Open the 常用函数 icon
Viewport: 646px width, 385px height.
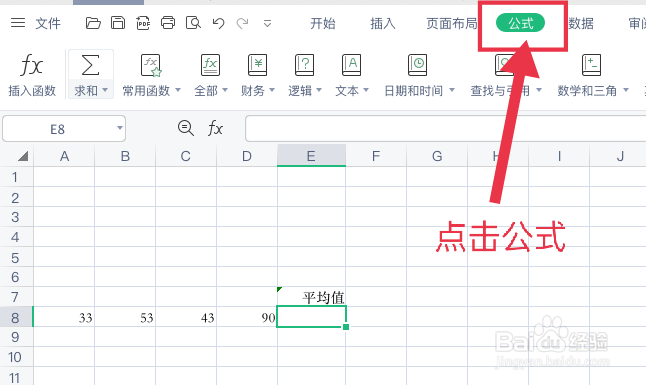click(x=151, y=66)
